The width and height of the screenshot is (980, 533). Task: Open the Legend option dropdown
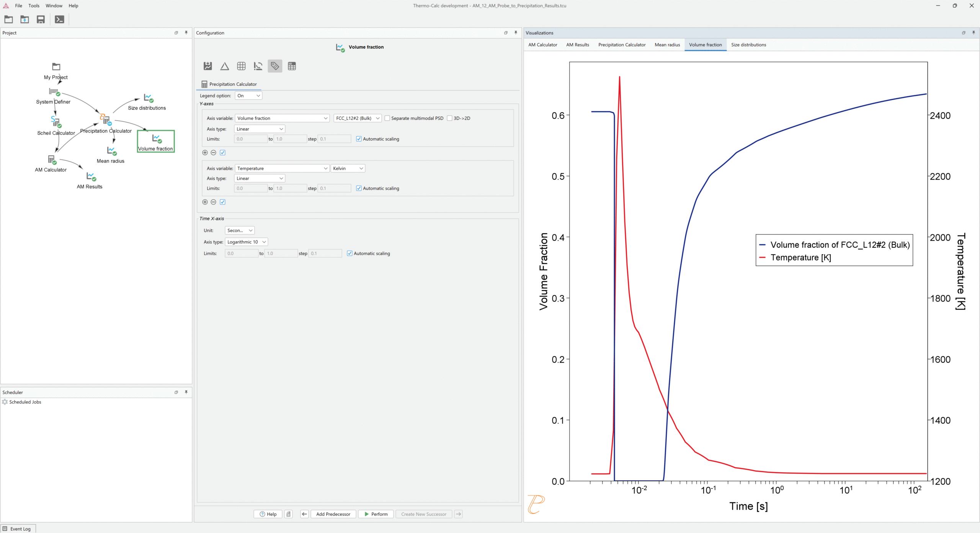248,96
